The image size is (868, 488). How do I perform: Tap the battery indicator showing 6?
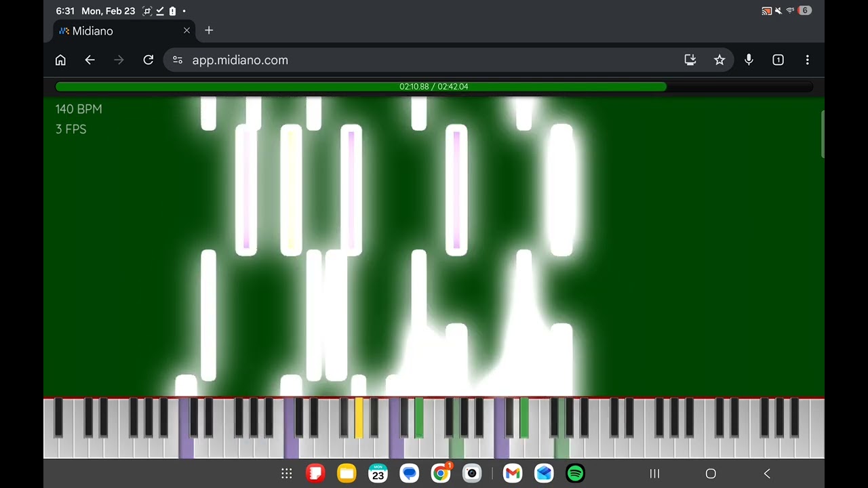805,11
